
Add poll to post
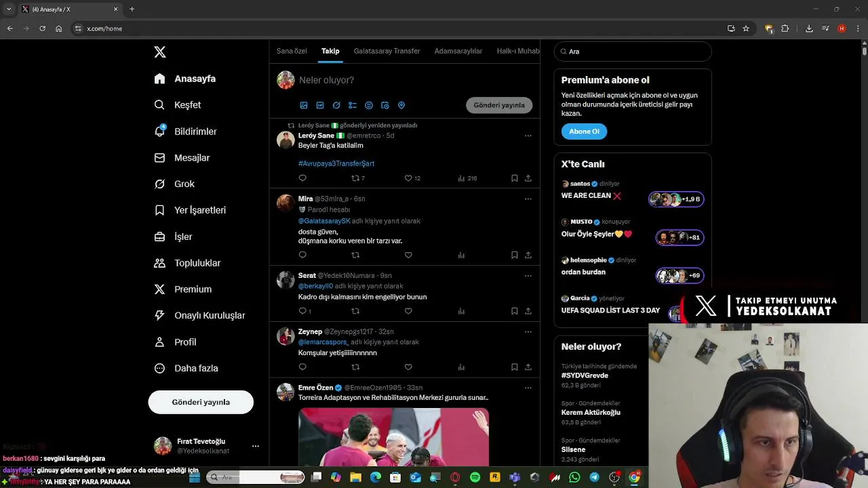click(353, 106)
